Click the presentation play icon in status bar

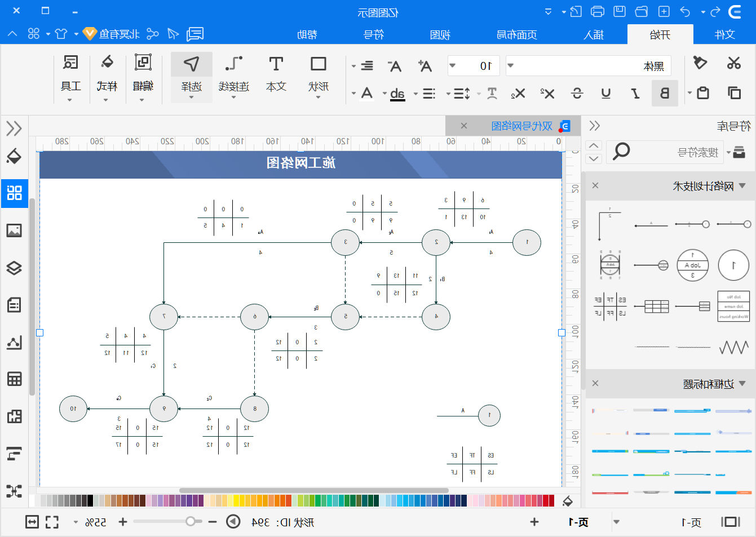233,522
